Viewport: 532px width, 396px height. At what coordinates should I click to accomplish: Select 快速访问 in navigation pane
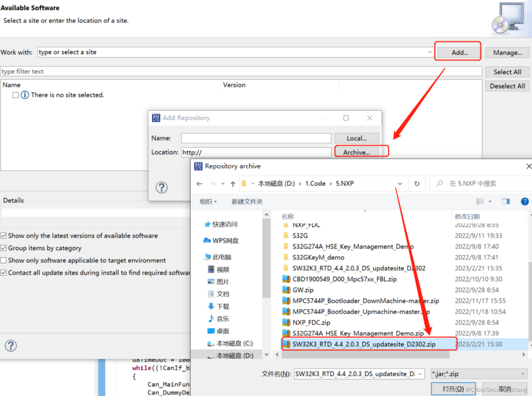(x=221, y=224)
